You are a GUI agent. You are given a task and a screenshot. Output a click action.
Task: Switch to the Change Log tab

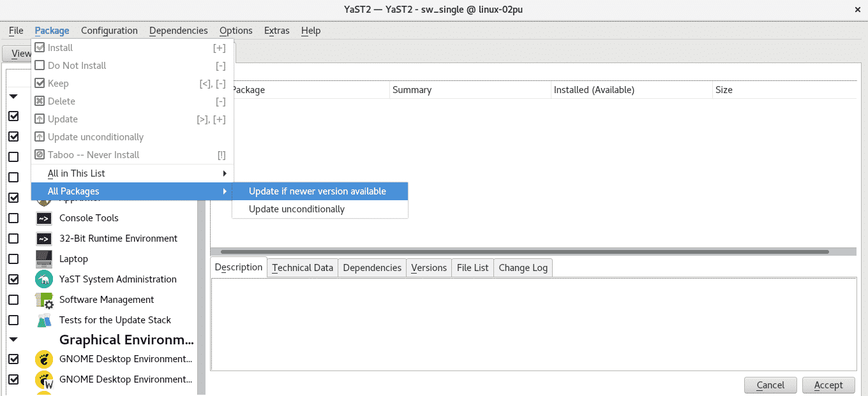click(x=523, y=268)
